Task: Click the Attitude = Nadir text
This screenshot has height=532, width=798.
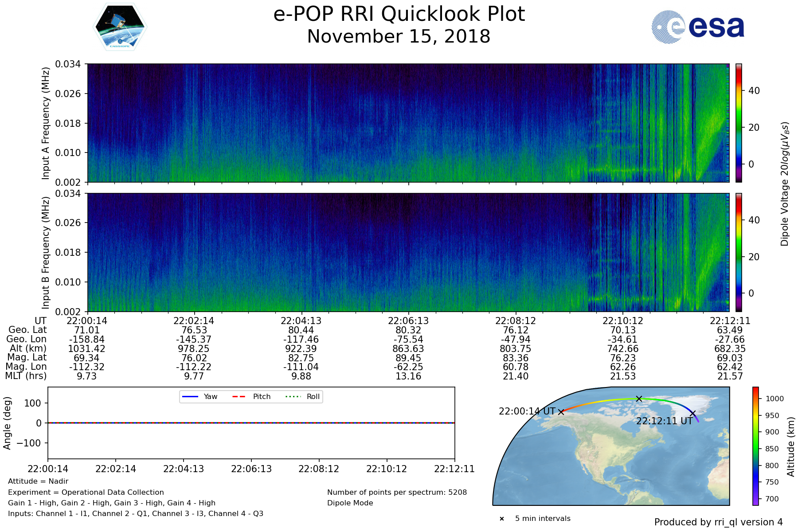Action: [x=38, y=481]
